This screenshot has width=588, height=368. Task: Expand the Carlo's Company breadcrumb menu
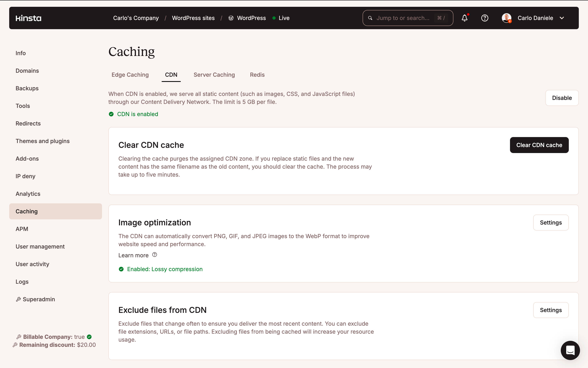[x=136, y=18]
